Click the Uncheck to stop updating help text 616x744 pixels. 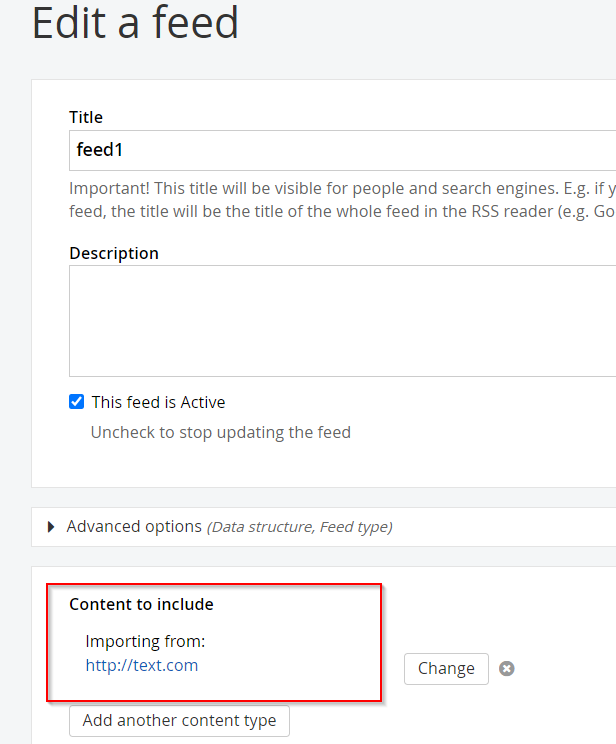221,433
